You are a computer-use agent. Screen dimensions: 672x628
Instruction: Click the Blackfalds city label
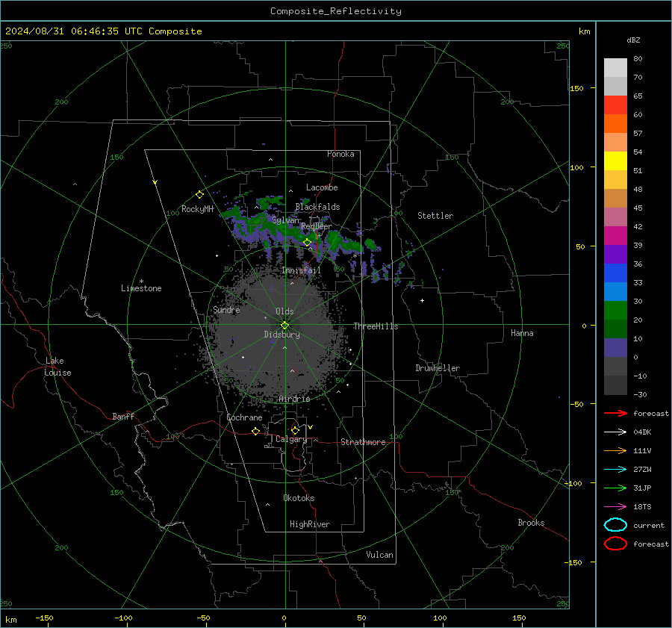pos(317,207)
